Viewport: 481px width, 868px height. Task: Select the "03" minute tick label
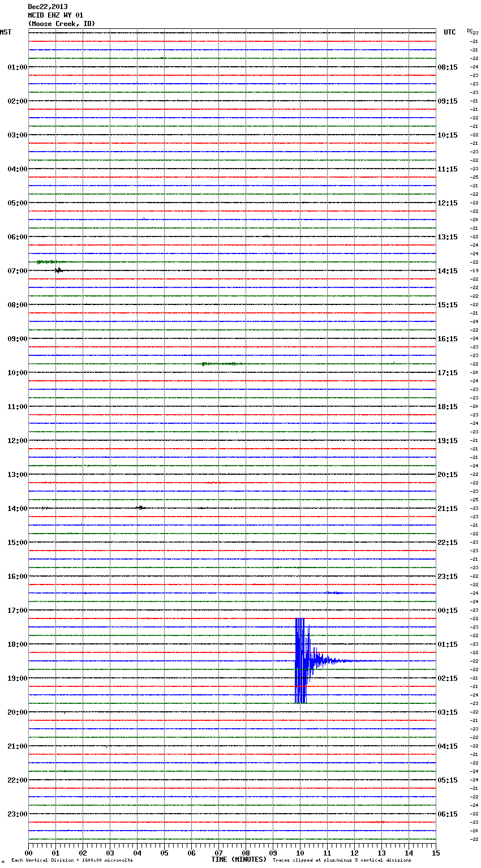pyautogui.click(x=110, y=853)
